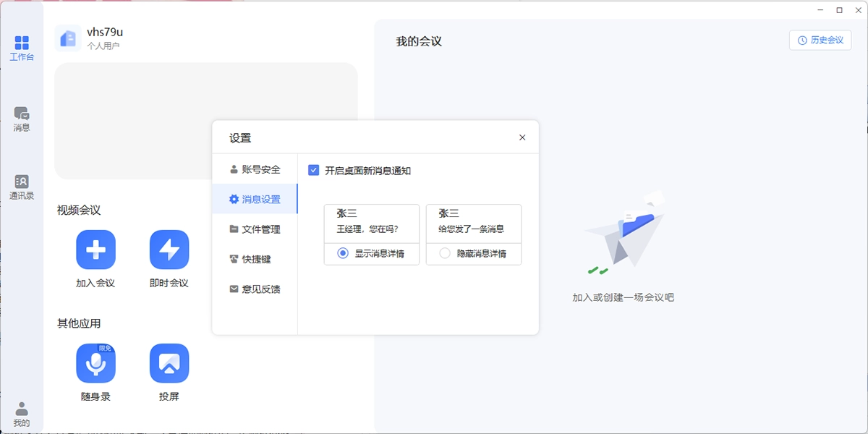
Task: Select the 隐藏消息详情 preview card from 张三
Action: [x=474, y=224]
